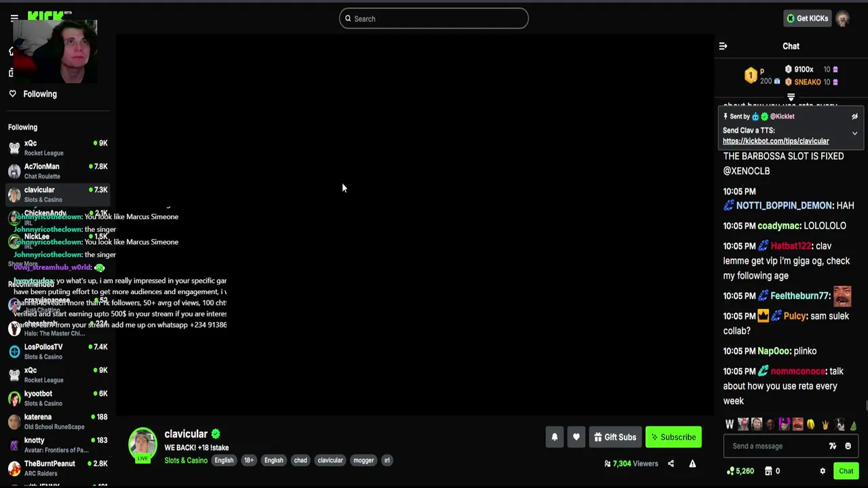Viewport: 868px width, 488px height.
Task: Click the mogger tag
Action: [x=363, y=460]
